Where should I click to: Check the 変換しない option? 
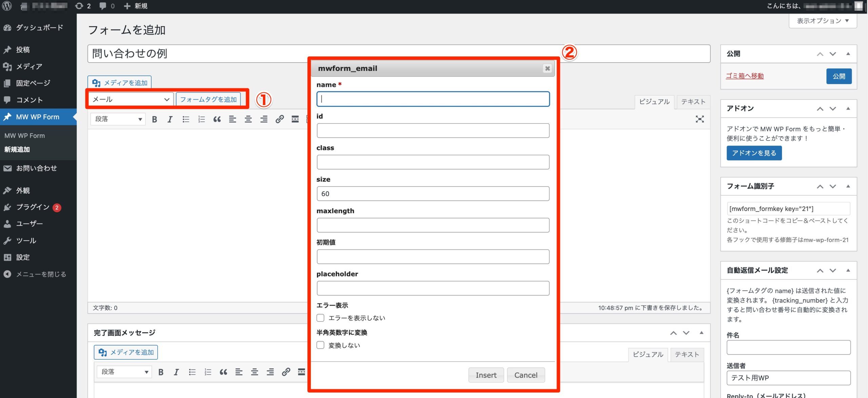tap(320, 345)
